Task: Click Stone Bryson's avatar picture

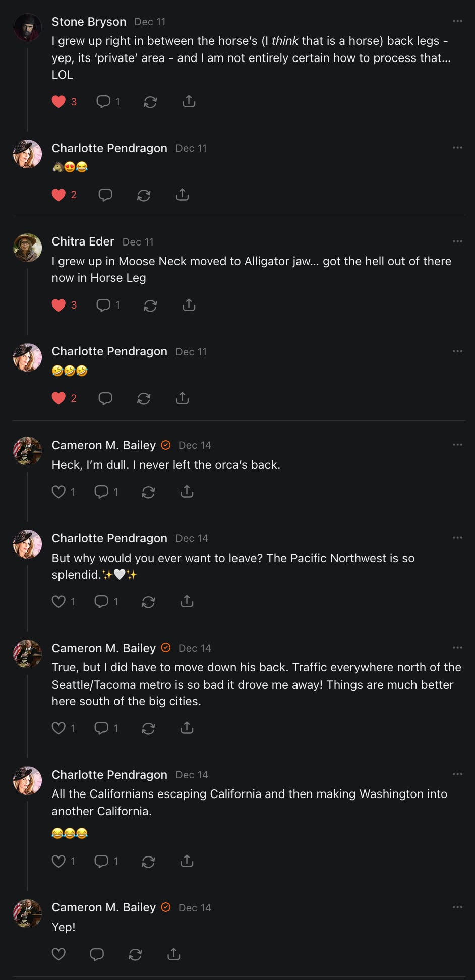Action: [27, 27]
